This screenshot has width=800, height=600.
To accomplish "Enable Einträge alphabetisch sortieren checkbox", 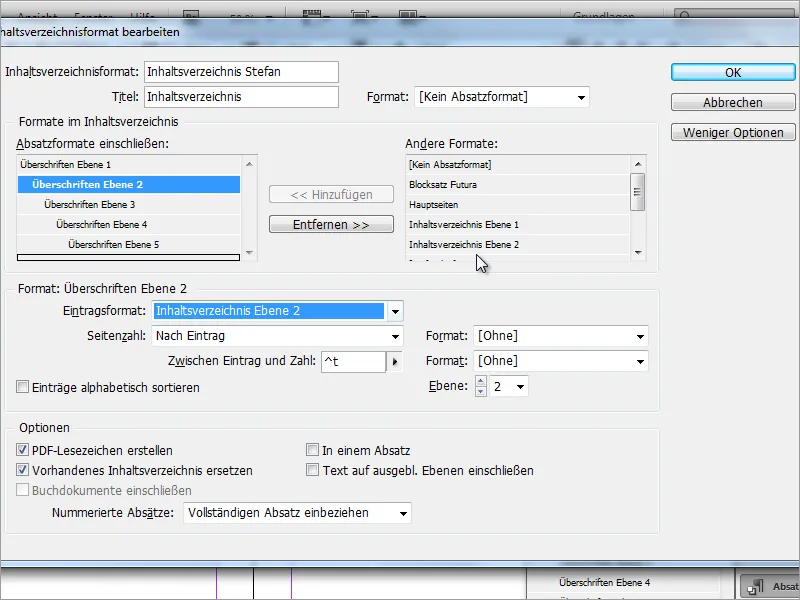I will [22, 387].
